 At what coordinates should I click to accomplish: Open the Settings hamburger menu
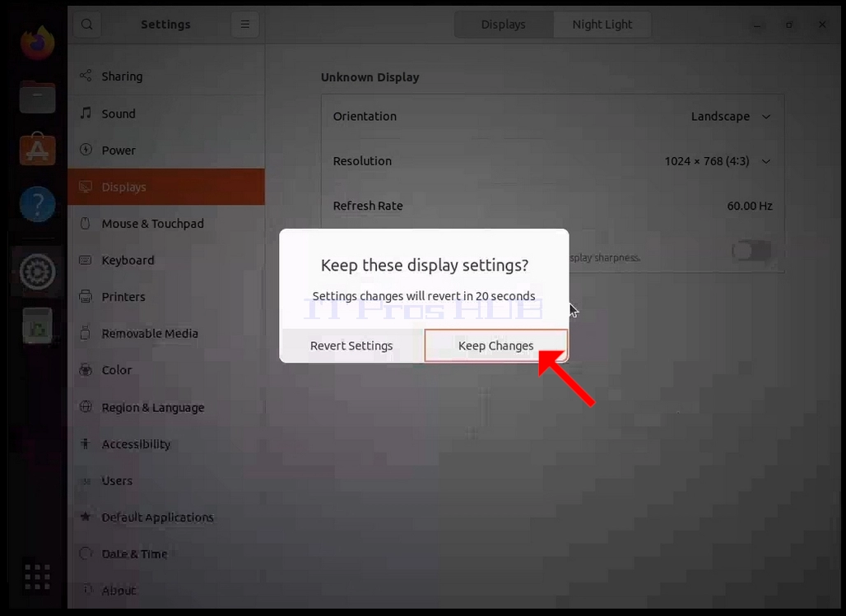point(245,25)
